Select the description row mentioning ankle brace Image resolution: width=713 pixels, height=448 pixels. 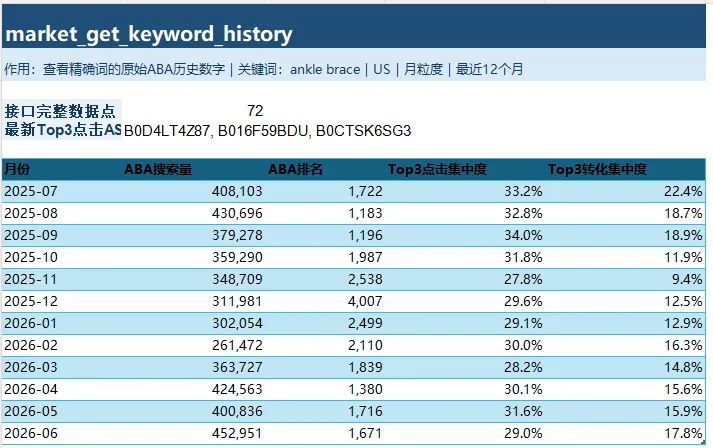[354, 69]
